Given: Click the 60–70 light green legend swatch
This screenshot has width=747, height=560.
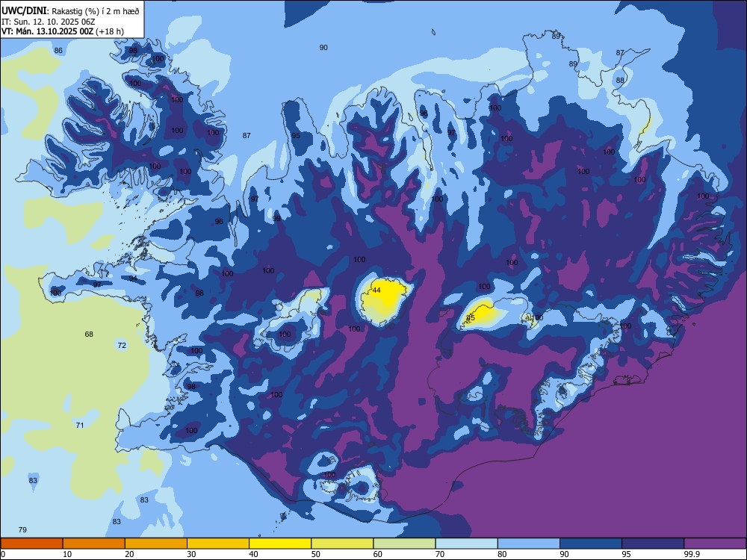Looking at the screenshot, I should tap(404, 544).
